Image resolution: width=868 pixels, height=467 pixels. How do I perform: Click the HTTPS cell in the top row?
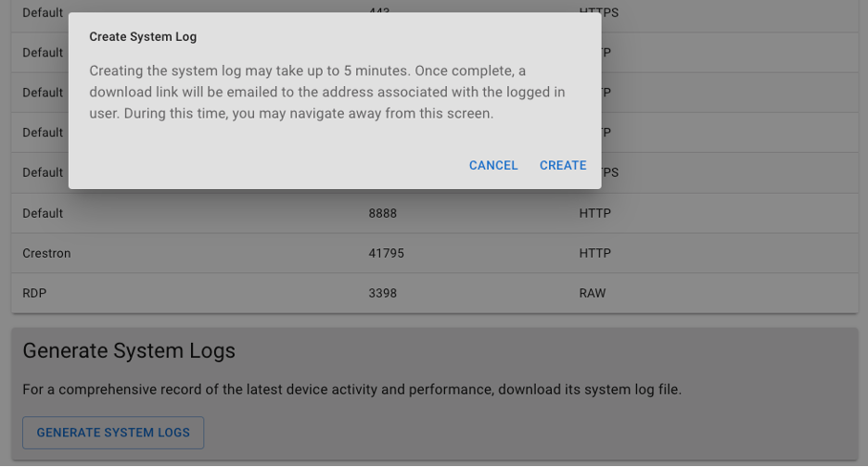point(599,12)
